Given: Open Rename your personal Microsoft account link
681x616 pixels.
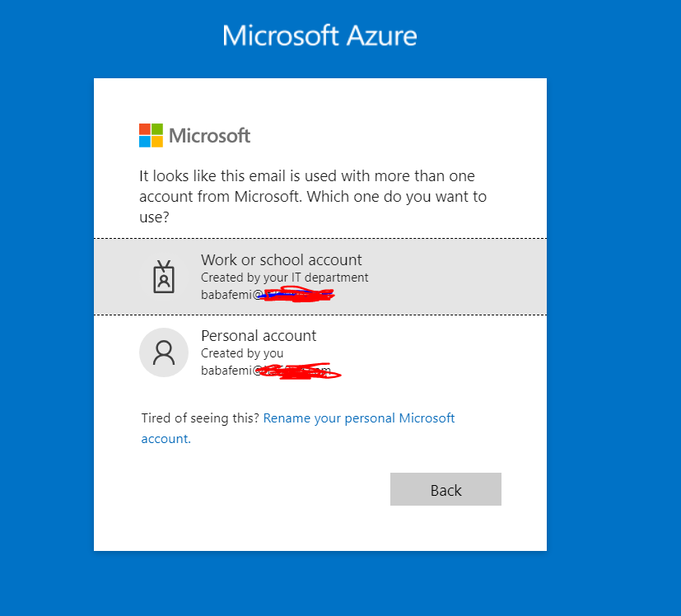Looking at the screenshot, I should pyautogui.click(x=298, y=428).
